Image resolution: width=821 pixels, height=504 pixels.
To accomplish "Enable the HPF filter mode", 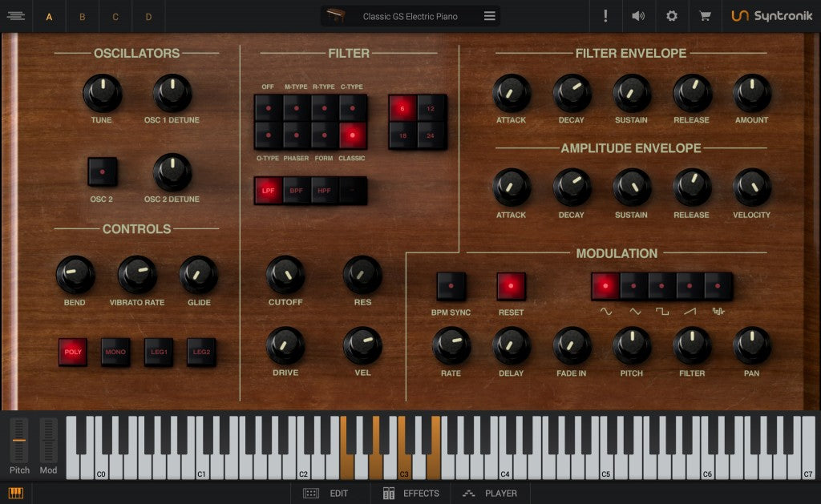I will click(326, 191).
